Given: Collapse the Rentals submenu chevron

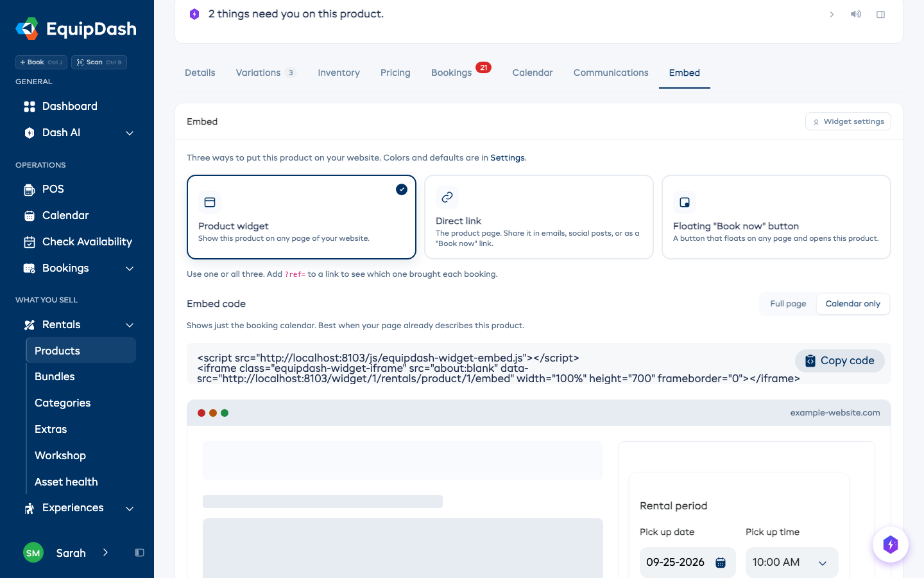Looking at the screenshot, I should pyautogui.click(x=130, y=325).
